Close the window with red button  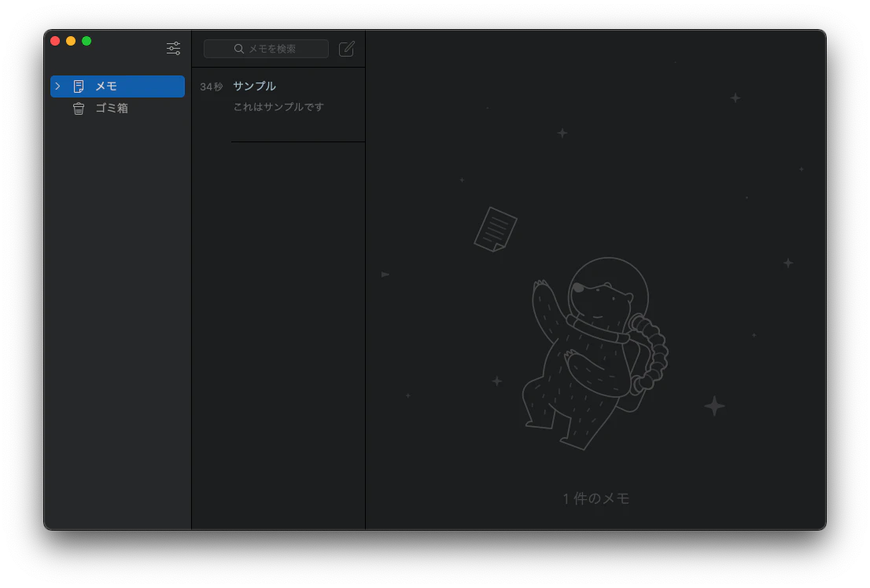[55, 41]
